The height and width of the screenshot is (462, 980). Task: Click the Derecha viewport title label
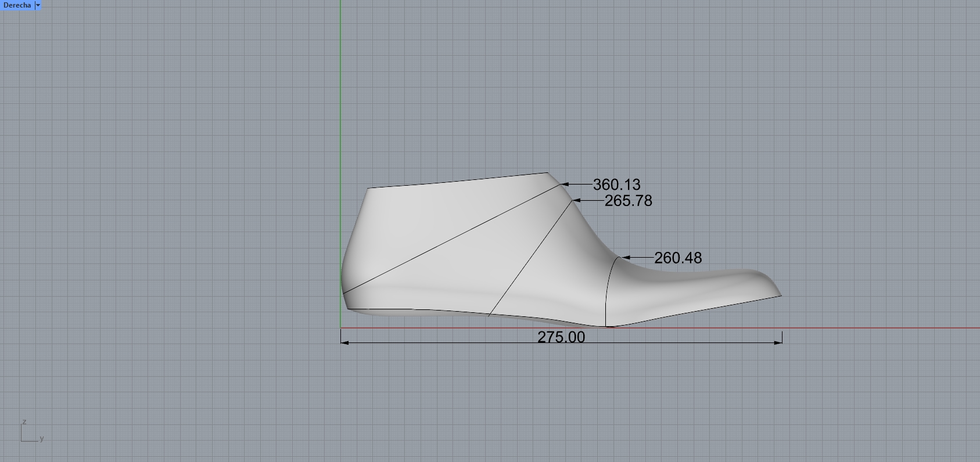click(x=17, y=5)
